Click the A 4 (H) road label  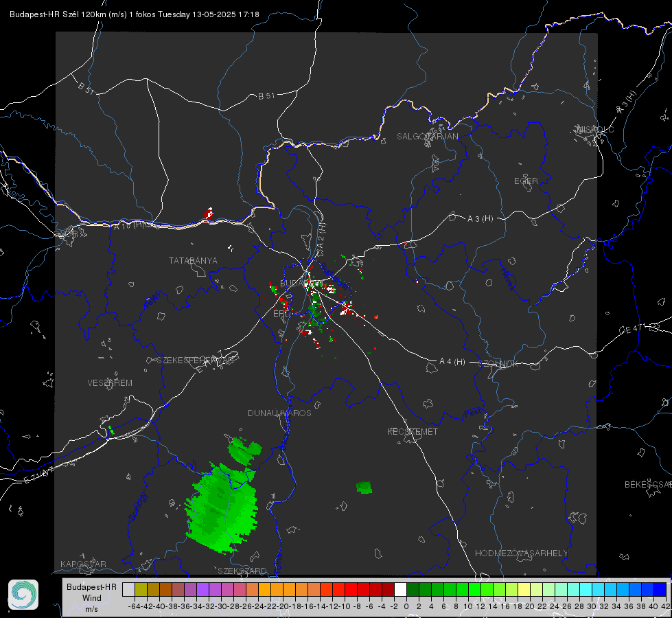coord(452,362)
